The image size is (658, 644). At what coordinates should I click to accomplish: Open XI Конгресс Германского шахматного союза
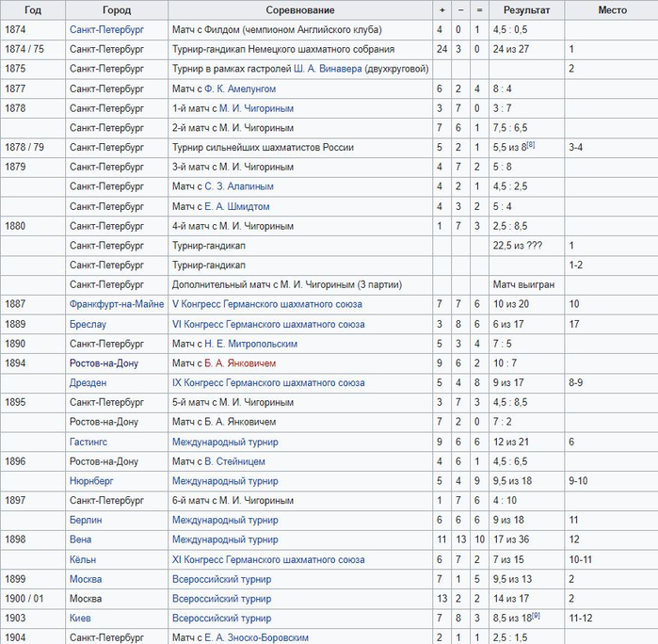(268, 560)
